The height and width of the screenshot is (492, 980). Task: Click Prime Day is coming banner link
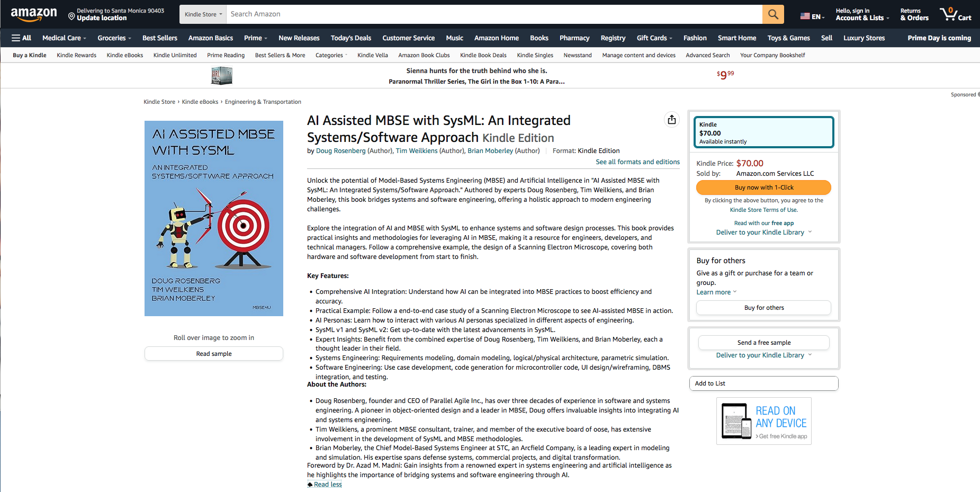(939, 38)
